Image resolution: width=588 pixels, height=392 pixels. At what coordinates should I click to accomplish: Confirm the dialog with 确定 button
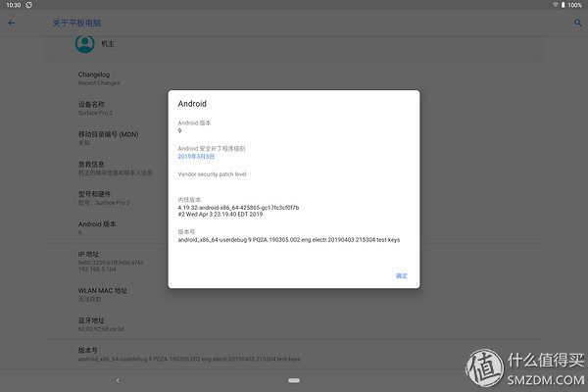[x=402, y=275]
